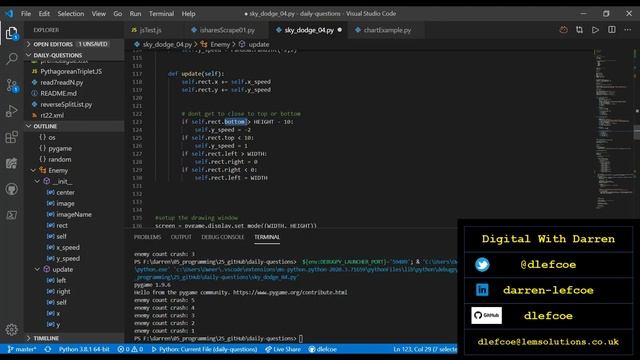Screen dimensions: 640x360
Task: Click Python: Current File debug configuration
Action: tap(204, 349)
